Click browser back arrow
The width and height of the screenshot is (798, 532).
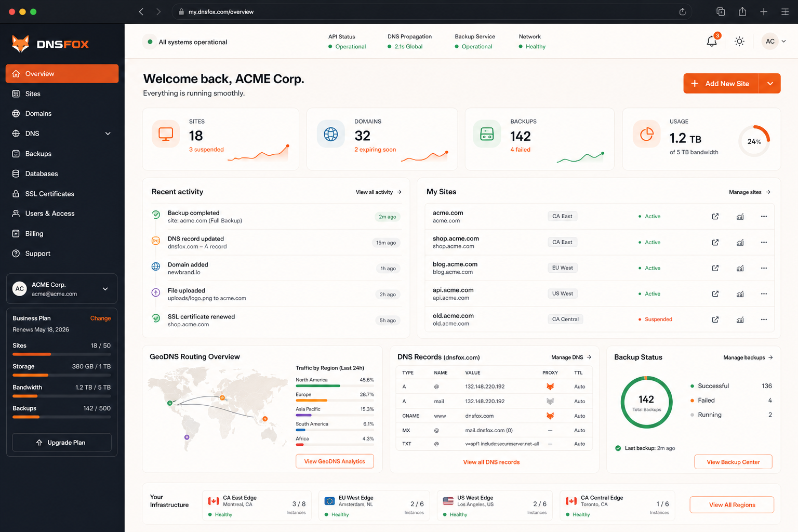pos(141,11)
